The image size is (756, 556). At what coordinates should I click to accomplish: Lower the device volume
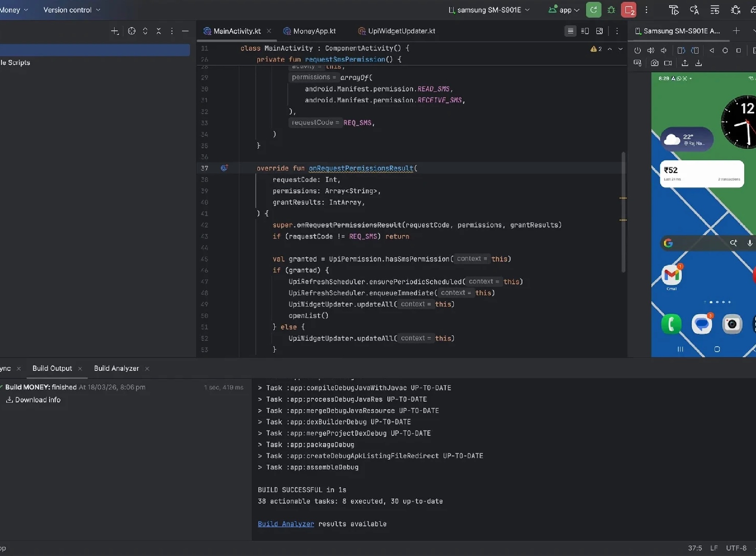(x=664, y=51)
